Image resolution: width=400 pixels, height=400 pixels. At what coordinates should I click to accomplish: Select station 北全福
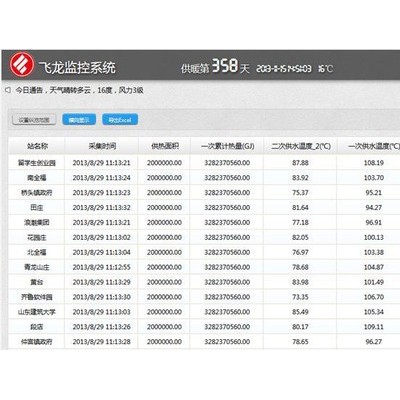(x=37, y=252)
